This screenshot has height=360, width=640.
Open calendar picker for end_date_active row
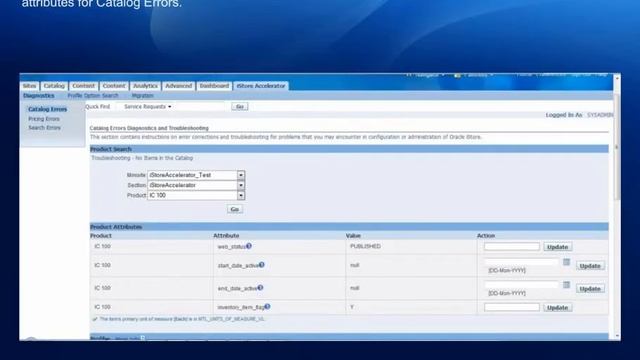pos(566,284)
